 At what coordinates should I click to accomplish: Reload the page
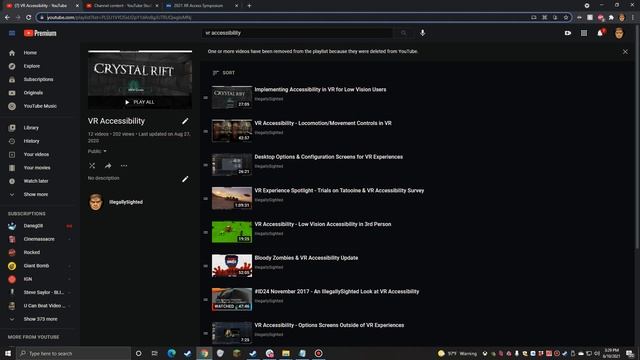pos(29,18)
